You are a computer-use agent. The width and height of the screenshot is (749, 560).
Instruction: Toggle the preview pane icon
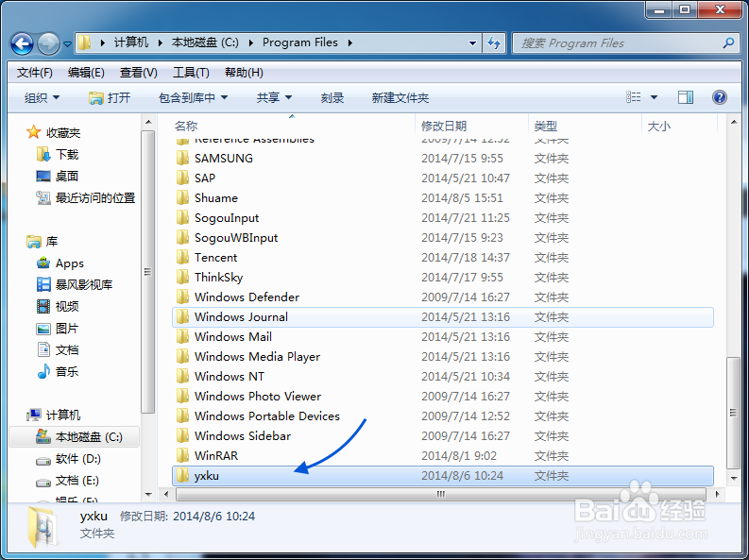686,97
